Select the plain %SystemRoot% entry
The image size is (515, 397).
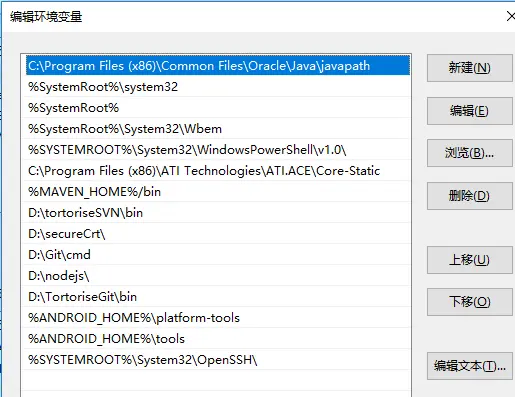[x=218, y=108]
